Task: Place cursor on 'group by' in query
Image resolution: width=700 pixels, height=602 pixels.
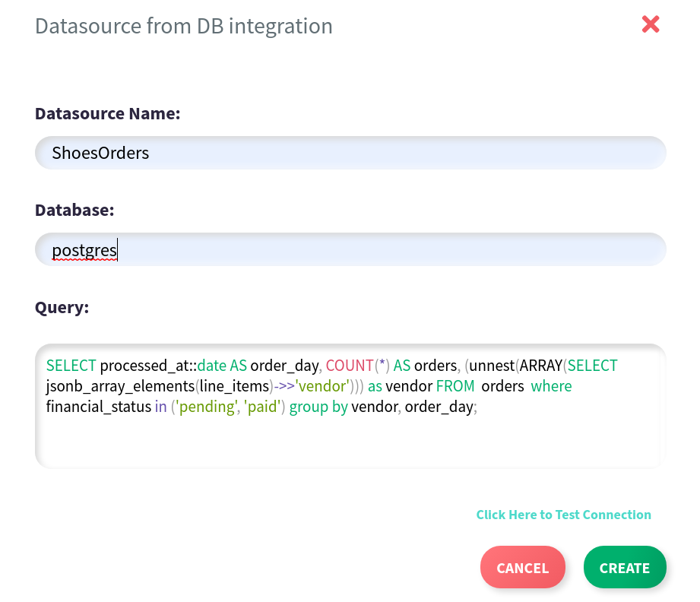Action: click(318, 407)
